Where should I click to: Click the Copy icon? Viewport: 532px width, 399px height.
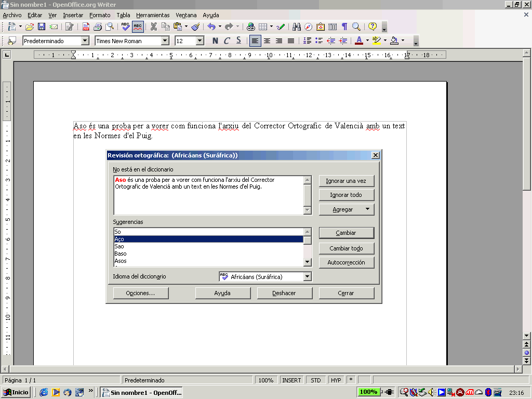(166, 26)
